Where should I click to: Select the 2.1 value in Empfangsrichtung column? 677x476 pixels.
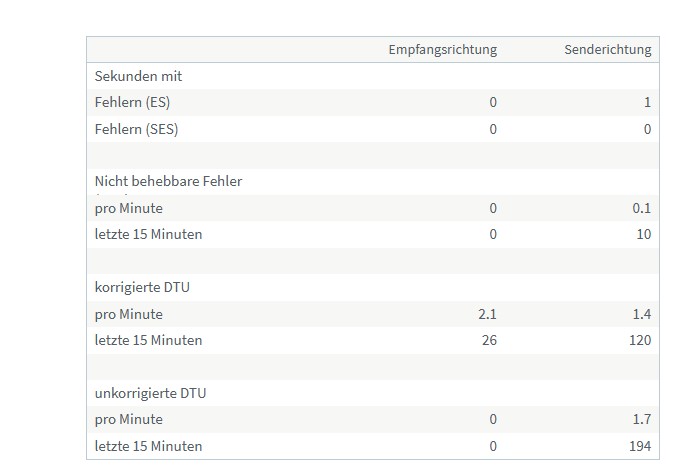pyautogui.click(x=487, y=314)
